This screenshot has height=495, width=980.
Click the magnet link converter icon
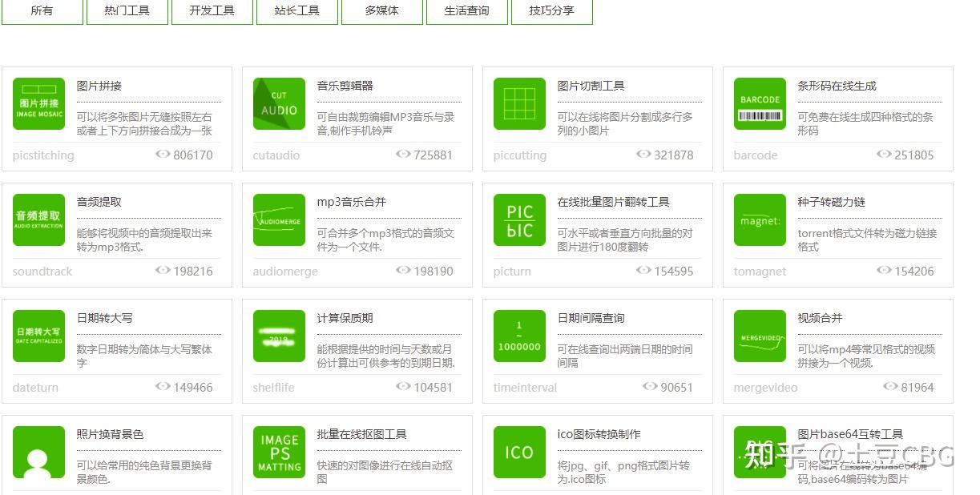pos(760,219)
